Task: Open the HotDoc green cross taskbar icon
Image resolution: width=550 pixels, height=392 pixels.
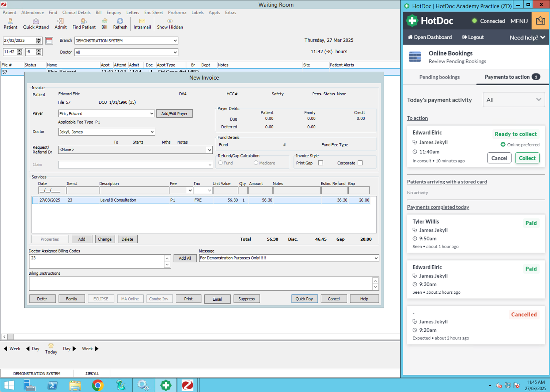Action: coord(166,385)
